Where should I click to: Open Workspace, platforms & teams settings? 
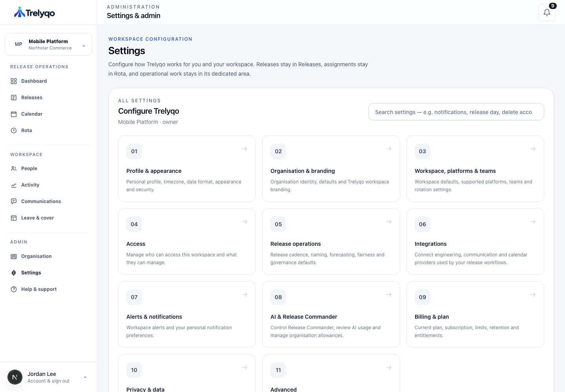(x=475, y=169)
